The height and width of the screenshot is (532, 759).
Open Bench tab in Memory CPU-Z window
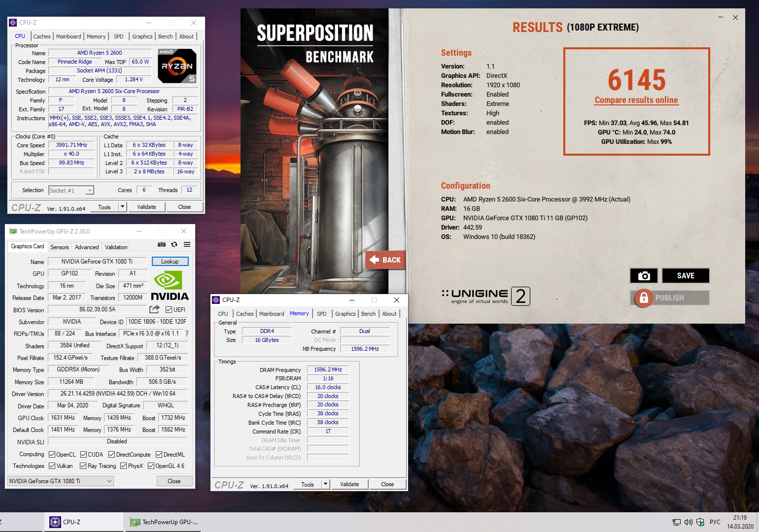(369, 314)
